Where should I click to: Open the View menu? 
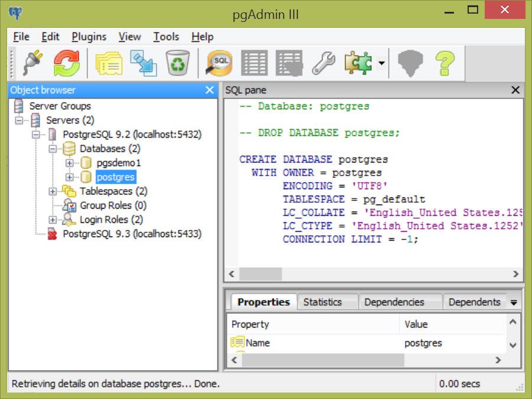click(129, 37)
